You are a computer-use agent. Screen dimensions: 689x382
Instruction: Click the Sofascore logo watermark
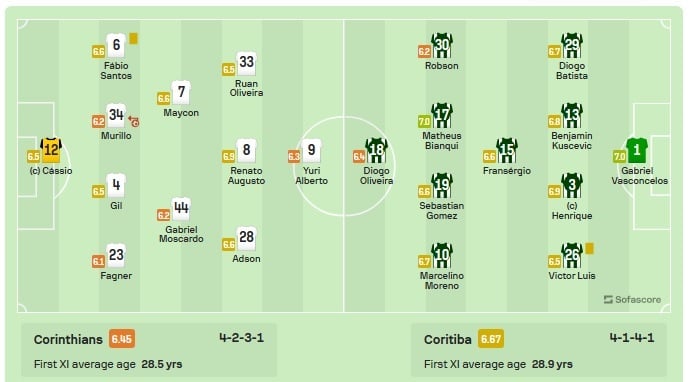[632, 299]
